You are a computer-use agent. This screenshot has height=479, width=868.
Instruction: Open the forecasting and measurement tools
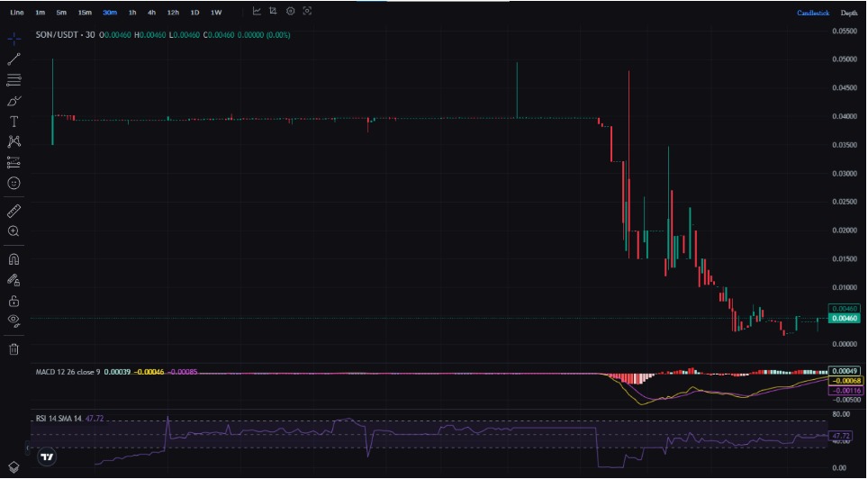[14, 162]
